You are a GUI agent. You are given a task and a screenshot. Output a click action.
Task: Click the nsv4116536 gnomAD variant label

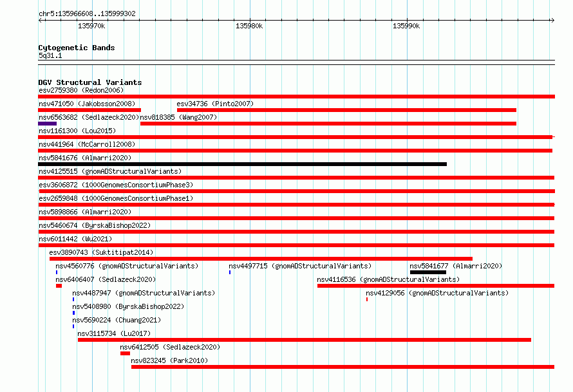[x=388, y=279]
